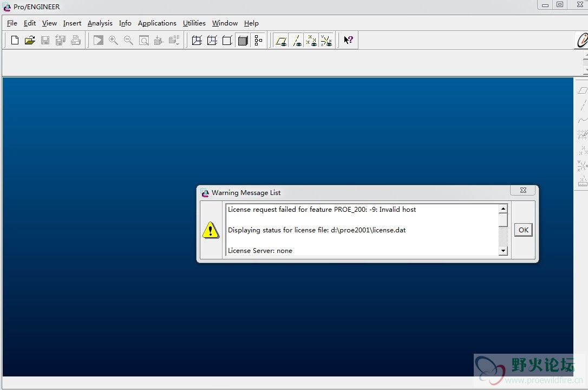Toggle datum points visibility
The height and width of the screenshot is (390, 588).
click(311, 40)
